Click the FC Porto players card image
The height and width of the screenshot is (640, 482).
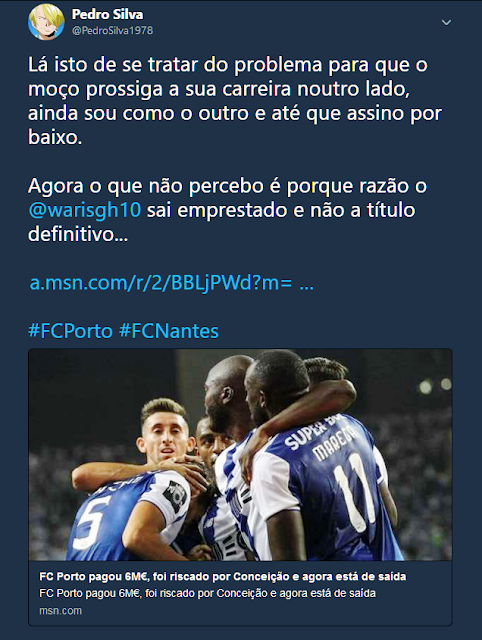point(240,455)
